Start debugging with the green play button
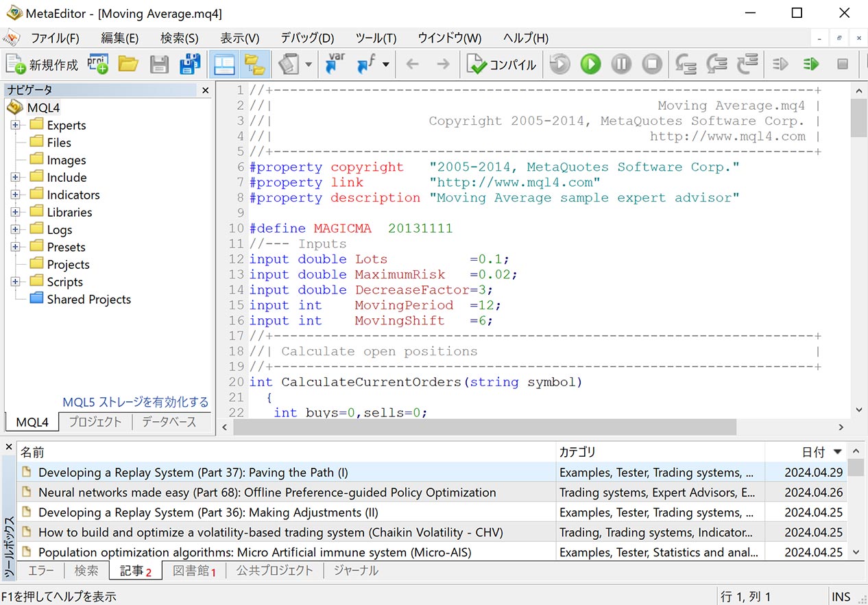The width and height of the screenshot is (868, 605). click(x=590, y=64)
